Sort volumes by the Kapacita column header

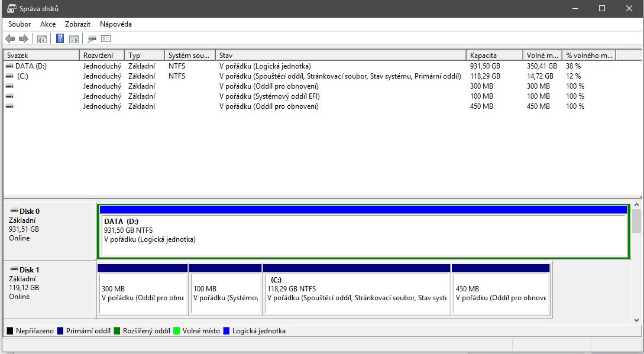(x=494, y=55)
